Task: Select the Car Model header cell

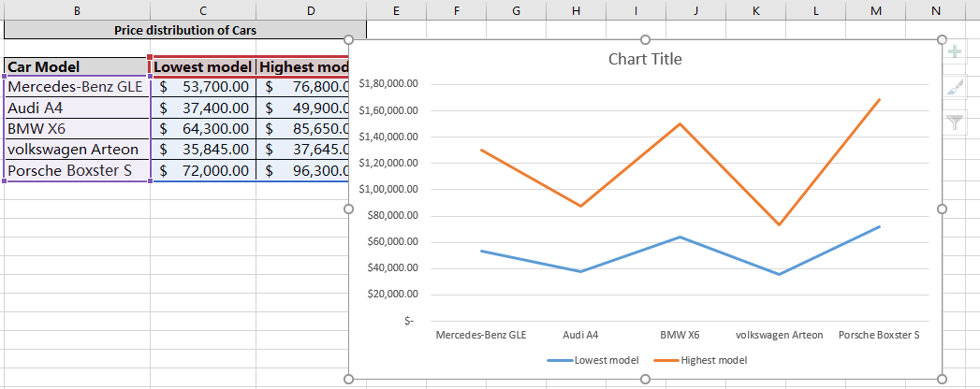Action: click(x=77, y=66)
